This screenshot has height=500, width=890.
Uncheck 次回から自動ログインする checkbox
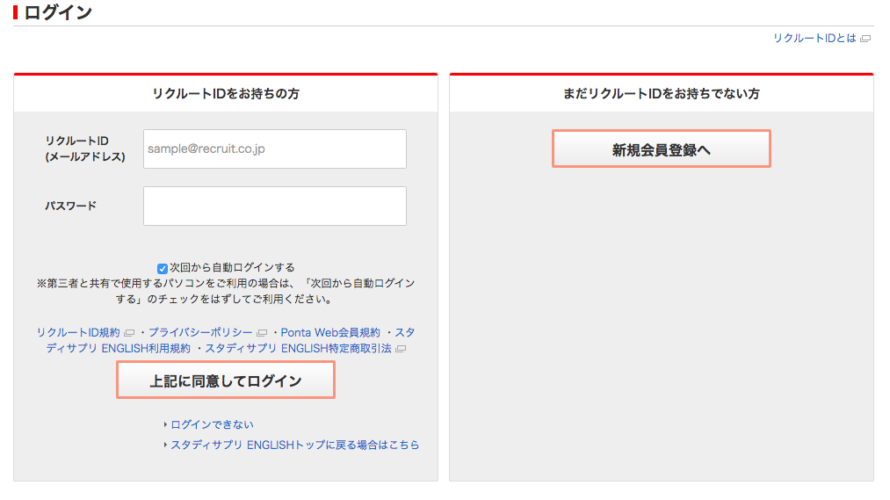(162, 268)
